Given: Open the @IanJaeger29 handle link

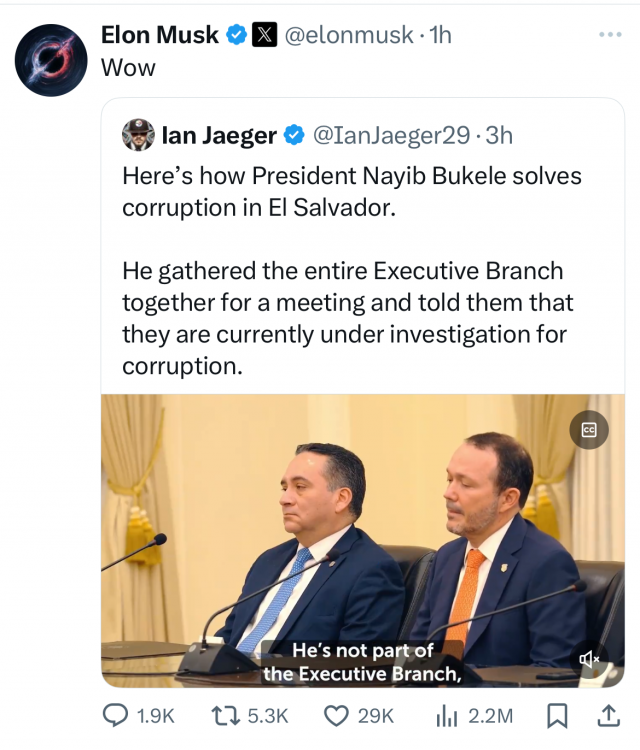Looking at the screenshot, I should coord(391,135).
